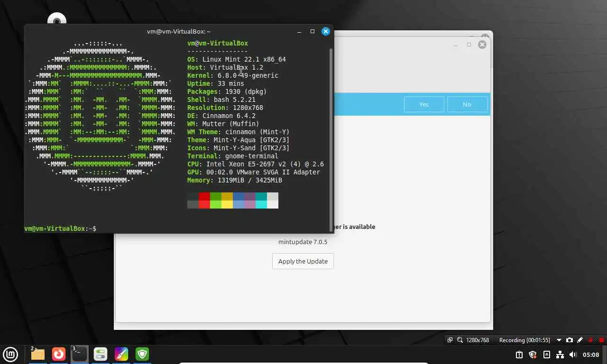Viewport: 607px width, 364px height.
Task: Click the 'Theme: Mint-Y-Aqua [GTK2/3]' line
Action: click(x=239, y=140)
